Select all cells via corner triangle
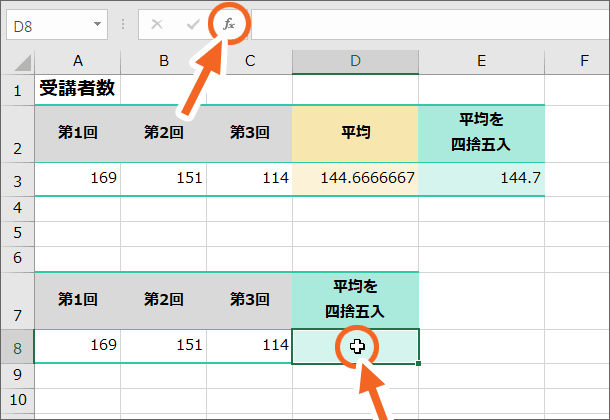Screen dimensions: 610x420 [x=23, y=63]
